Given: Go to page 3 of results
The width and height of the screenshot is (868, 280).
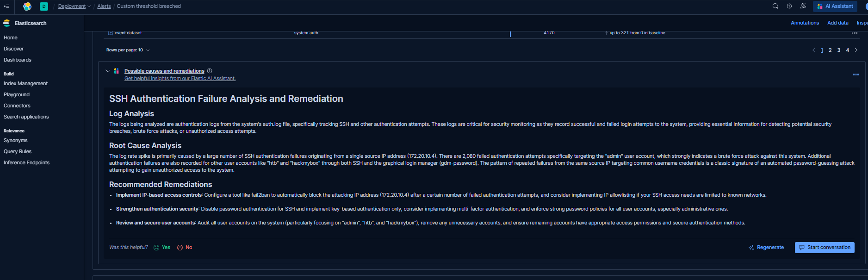Looking at the screenshot, I should (839, 50).
